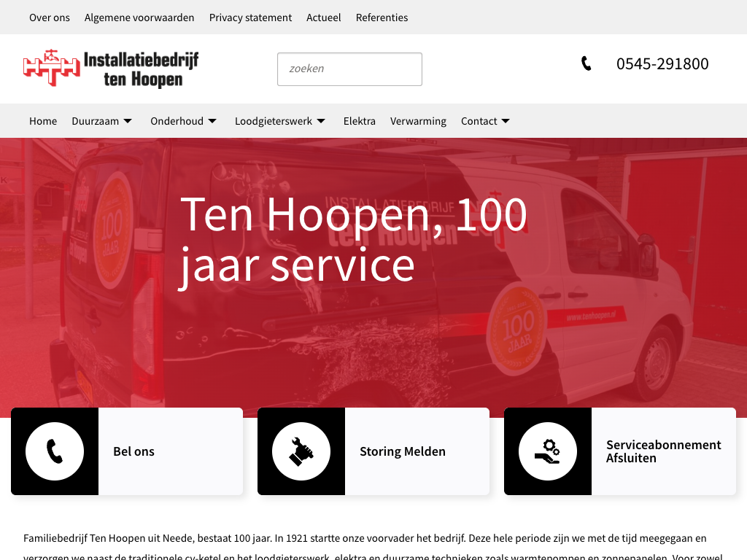
Task: View the Privacy statement link
Action: [x=250, y=17]
